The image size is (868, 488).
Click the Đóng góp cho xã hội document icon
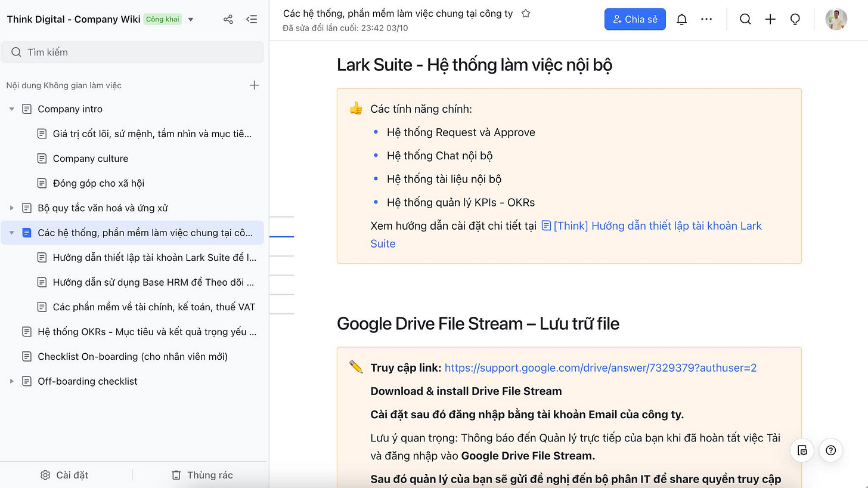point(42,183)
